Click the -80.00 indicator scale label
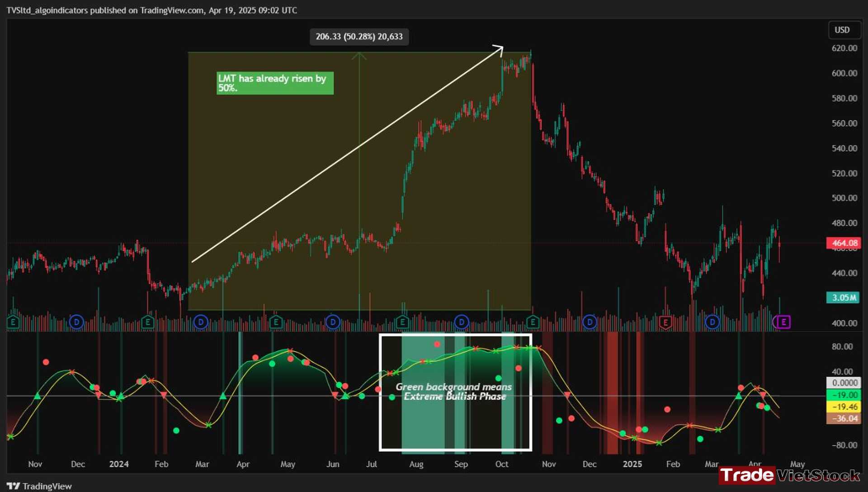This screenshot has width=868, height=492. coord(844,445)
